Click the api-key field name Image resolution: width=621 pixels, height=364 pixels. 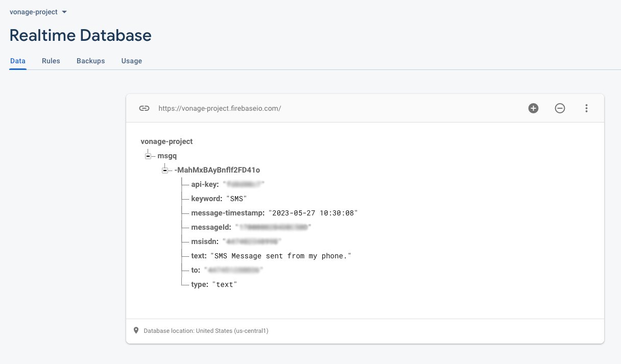point(205,184)
